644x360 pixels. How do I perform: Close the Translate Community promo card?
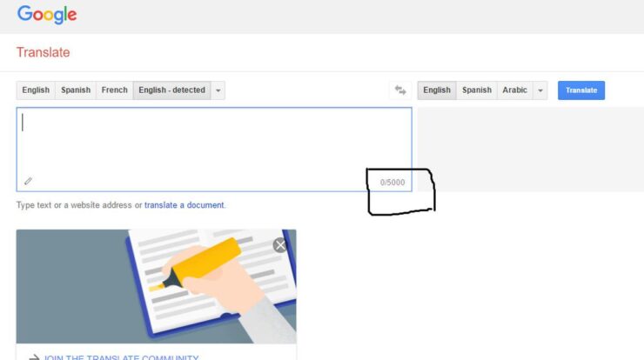280,245
